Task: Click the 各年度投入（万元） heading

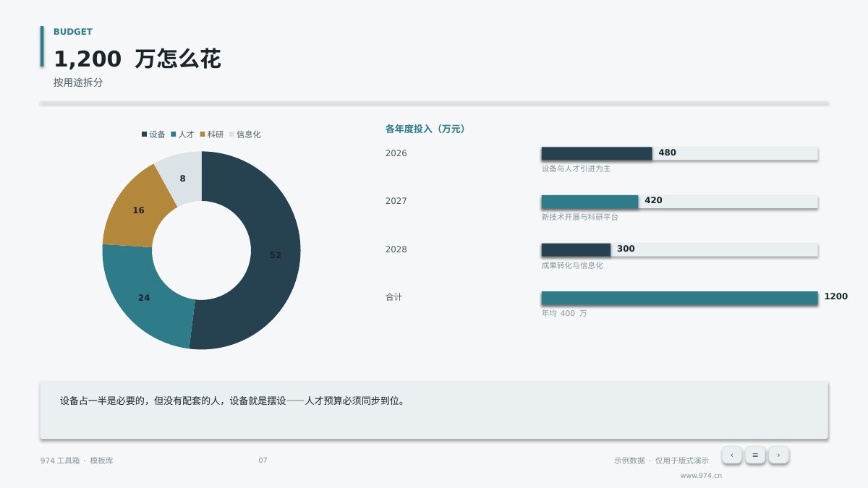Action: [427, 129]
